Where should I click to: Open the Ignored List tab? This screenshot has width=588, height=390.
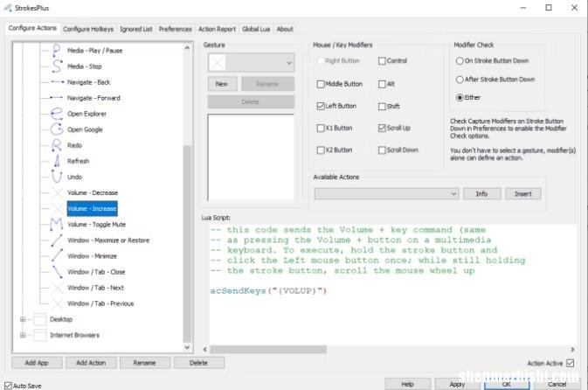tap(136, 29)
